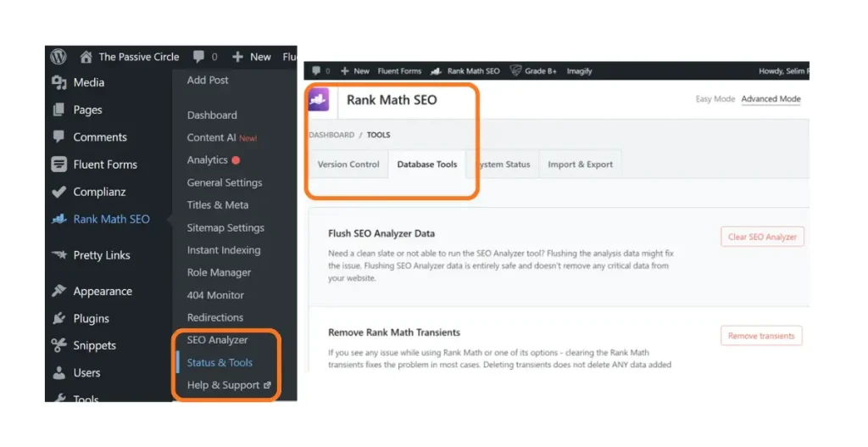Screen dimensions: 868x447
Task: Switch to Database Tools tab
Action: pyautogui.click(x=427, y=164)
